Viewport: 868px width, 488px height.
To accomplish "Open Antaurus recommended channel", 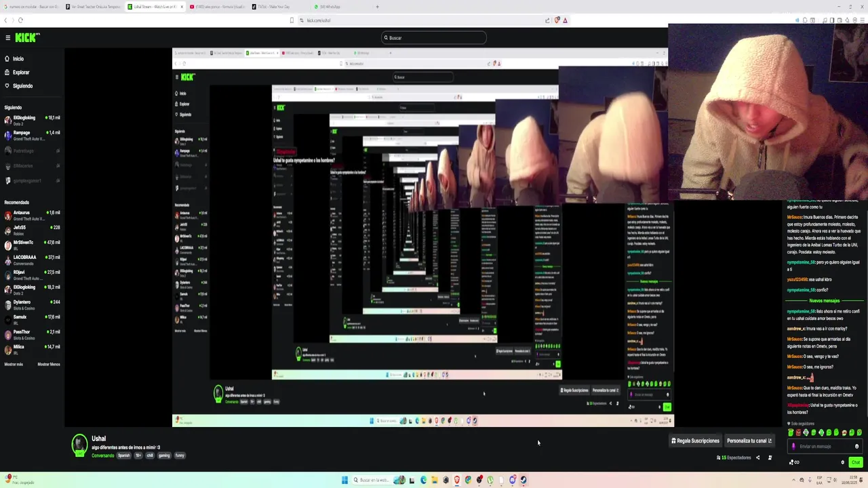I will tap(32, 215).
